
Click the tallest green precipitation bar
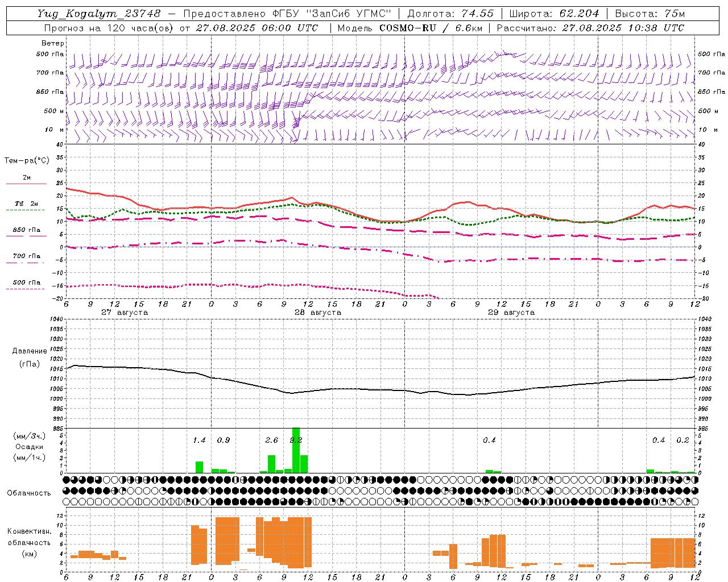[296, 450]
